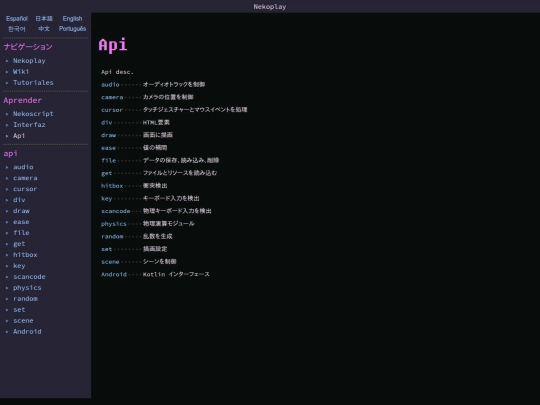The height and width of the screenshot is (405, 540).
Task: Select Android in the api sidebar list
Action: pyautogui.click(x=27, y=332)
